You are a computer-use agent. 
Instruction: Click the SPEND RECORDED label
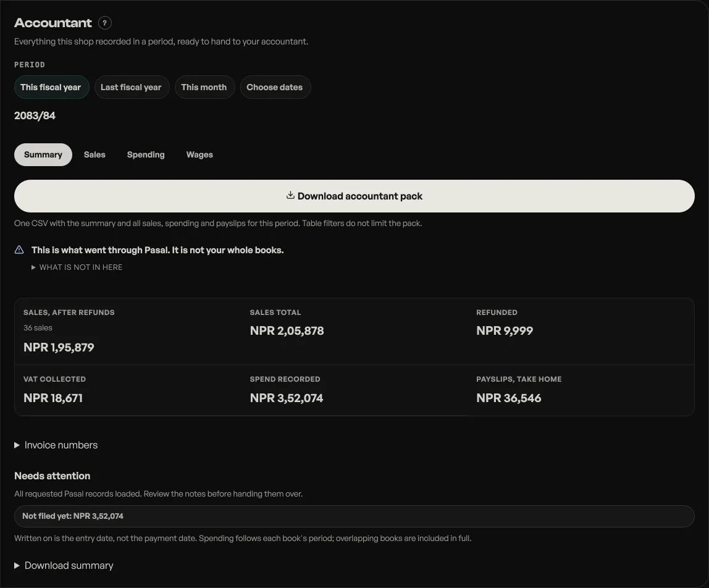click(285, 379)
